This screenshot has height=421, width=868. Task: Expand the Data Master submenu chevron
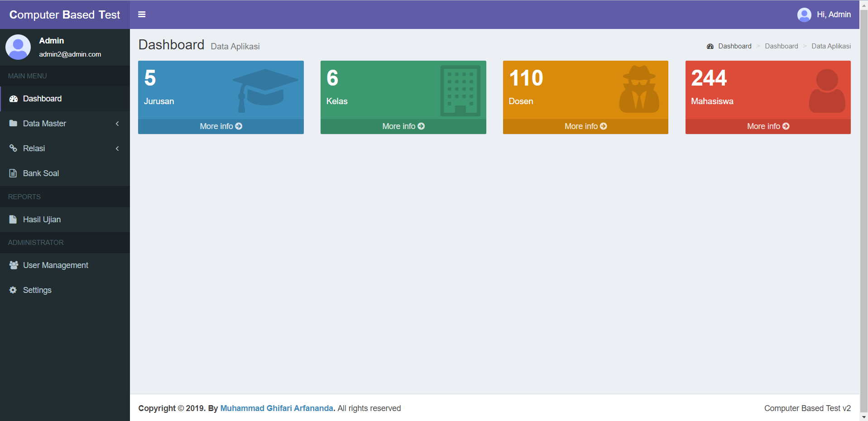pyautogui.click(x=117, y=124)
